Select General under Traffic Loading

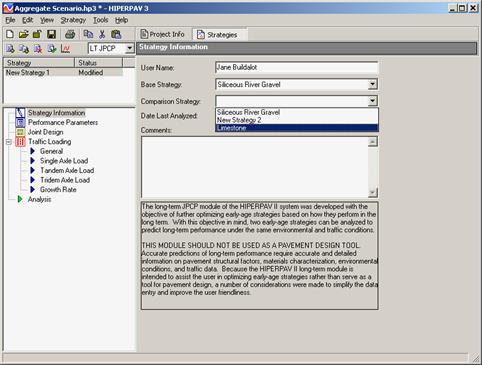pyautogui.click(x=51, y=151)
